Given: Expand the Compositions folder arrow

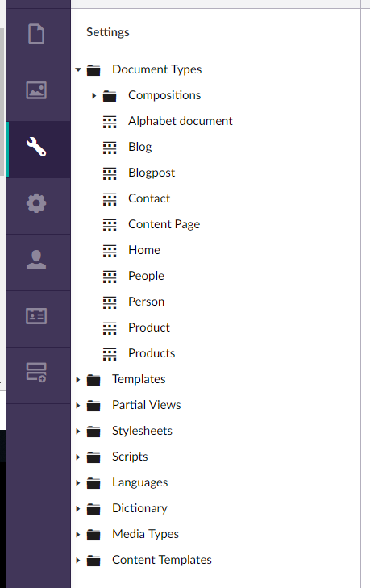Looking at the screenshot, I should point(94,96).
